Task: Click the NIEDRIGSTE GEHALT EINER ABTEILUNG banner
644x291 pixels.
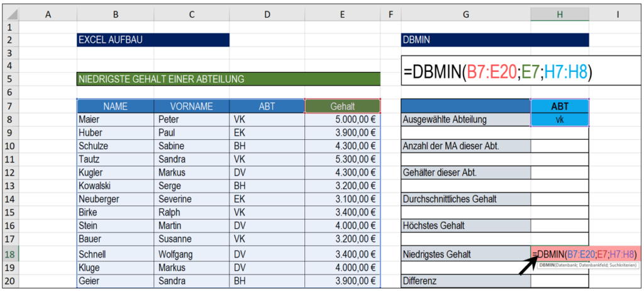Action: pyautogui.click(x=228, y=79)
